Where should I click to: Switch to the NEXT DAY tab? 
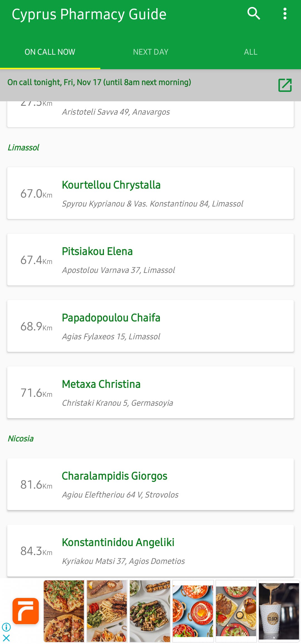pos(151,52)
